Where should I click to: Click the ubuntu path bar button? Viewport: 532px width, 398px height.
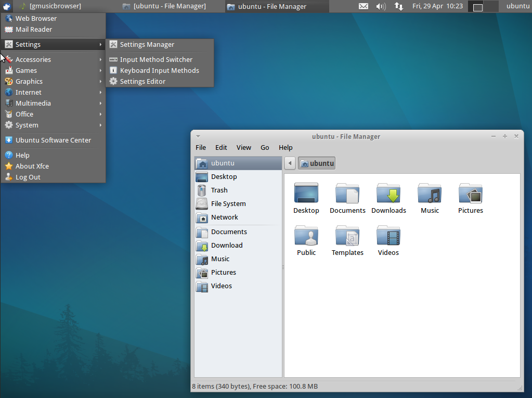[x=317, y=163]
